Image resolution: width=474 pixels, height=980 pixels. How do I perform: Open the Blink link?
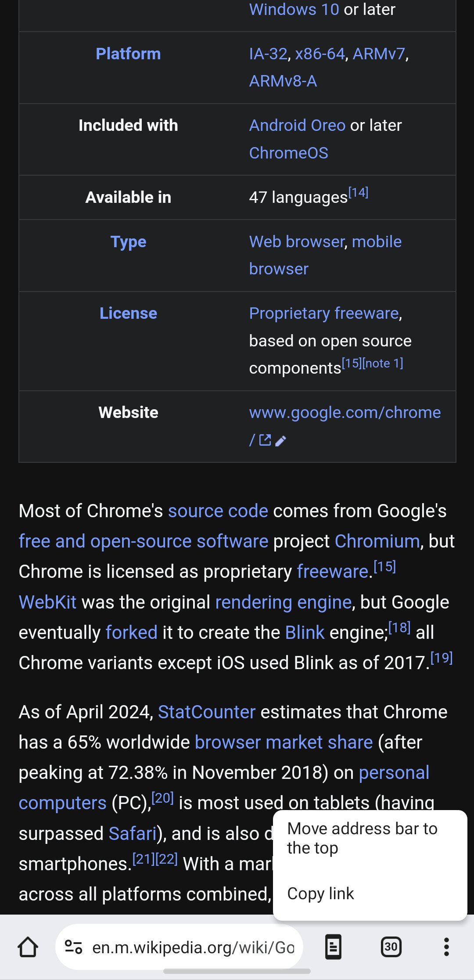[x=305, y=632]
